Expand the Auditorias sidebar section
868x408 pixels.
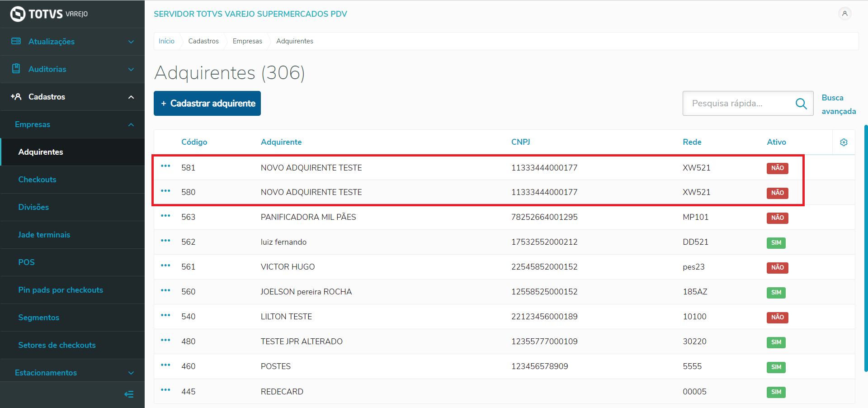(x=72, y=69)
